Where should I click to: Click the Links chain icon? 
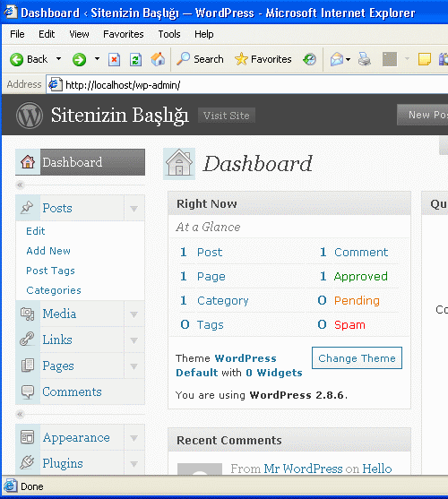[27, 339]
